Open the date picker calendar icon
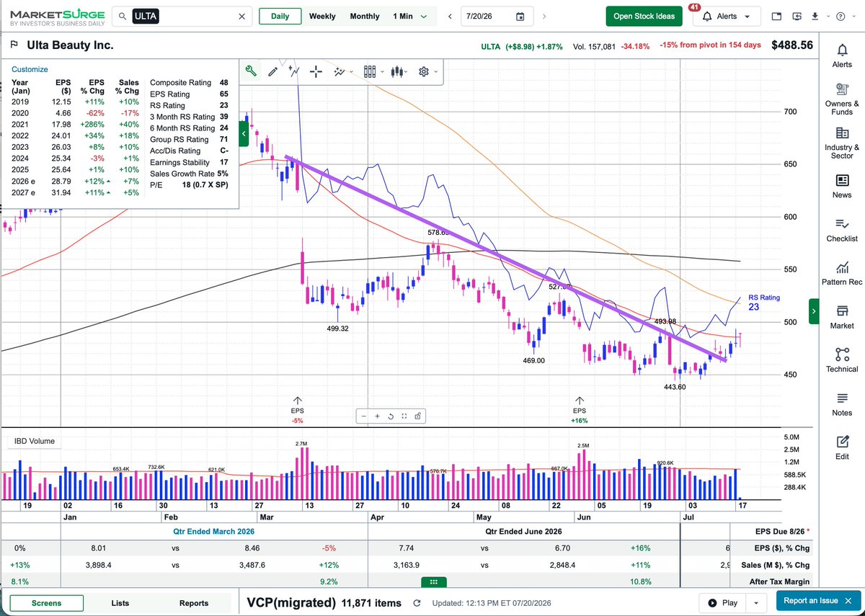 pyautogui.click(x=520, y=17)
